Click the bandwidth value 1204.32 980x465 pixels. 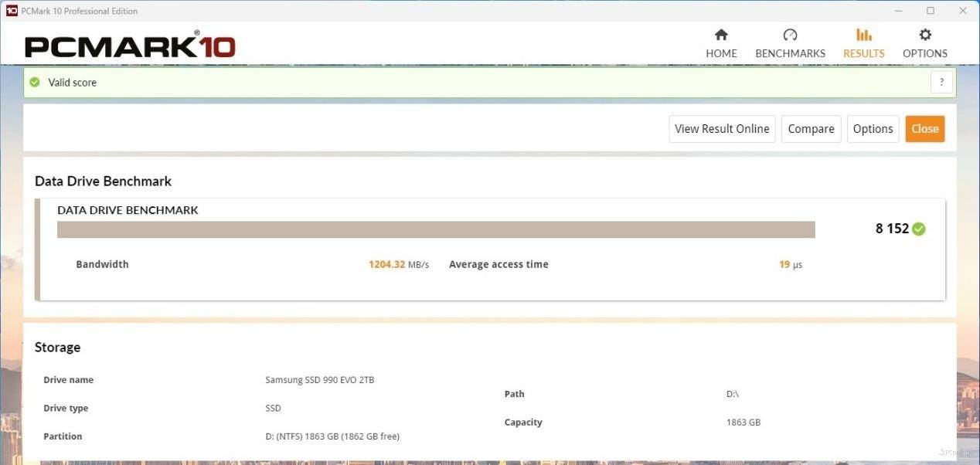tap(386, 264)
